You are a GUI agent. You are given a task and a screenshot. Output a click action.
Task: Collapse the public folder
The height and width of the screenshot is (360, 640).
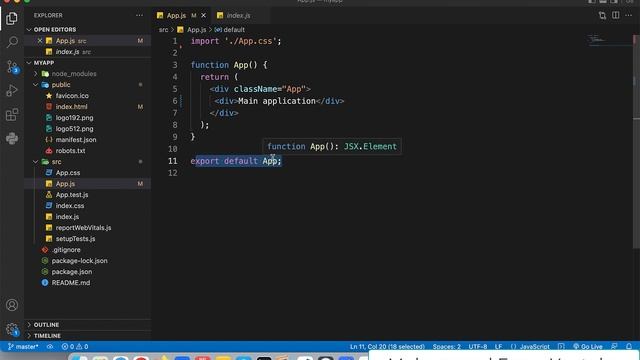tap(61, 85)
